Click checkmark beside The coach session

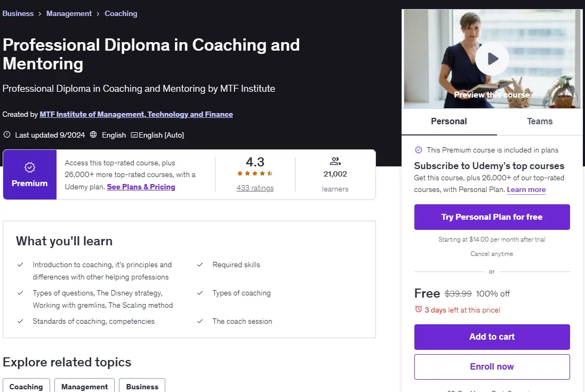200,321
